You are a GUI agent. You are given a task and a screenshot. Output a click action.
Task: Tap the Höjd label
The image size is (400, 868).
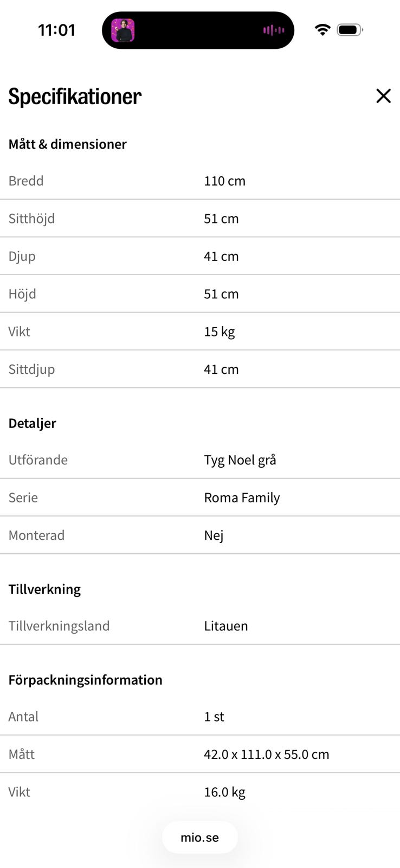(x=22, y=294)
